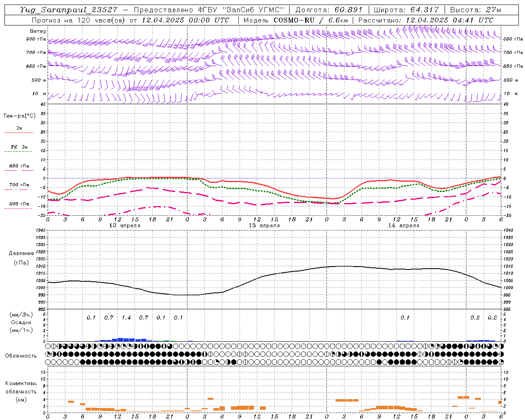Image resolution: width=525 pixels, height=420 pixels.
Task: Click the "13 апреля" date label
Action: tap(264, 226)
